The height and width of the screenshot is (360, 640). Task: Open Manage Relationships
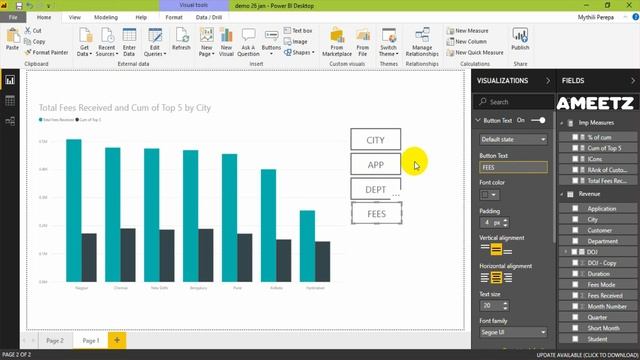click(422, 42)
